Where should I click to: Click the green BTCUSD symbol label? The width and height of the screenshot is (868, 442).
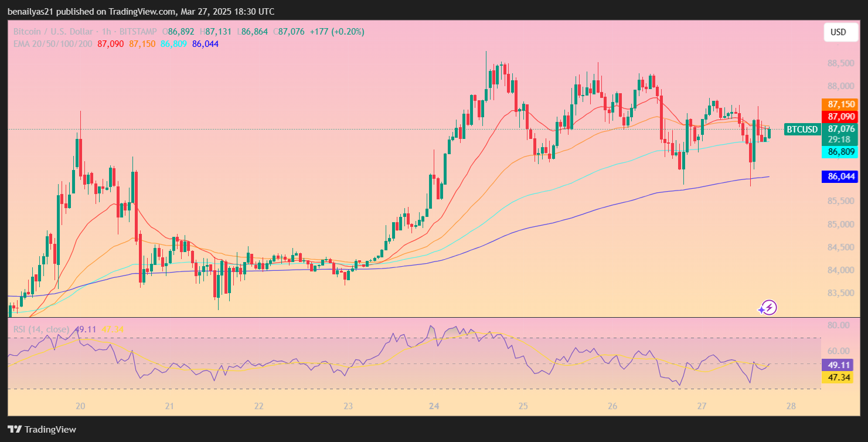click(802, 130)
